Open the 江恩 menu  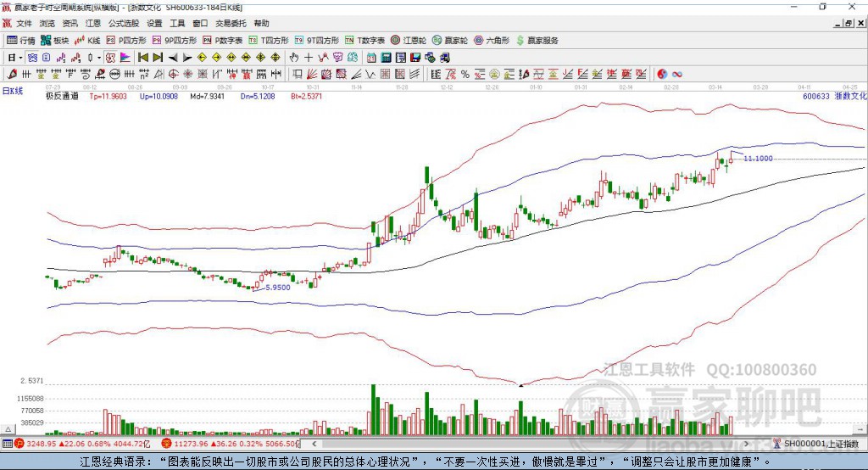(x=92, y=23)
